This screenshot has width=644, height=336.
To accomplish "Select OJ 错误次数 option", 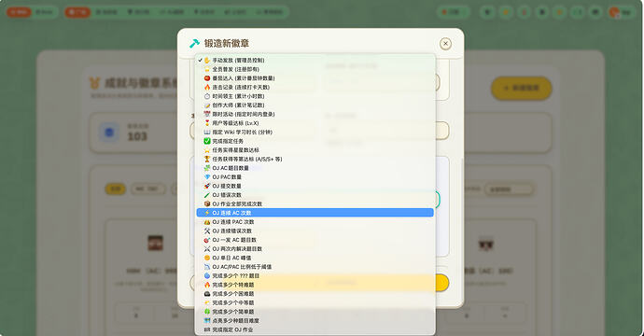I will (x=315, y=195).
